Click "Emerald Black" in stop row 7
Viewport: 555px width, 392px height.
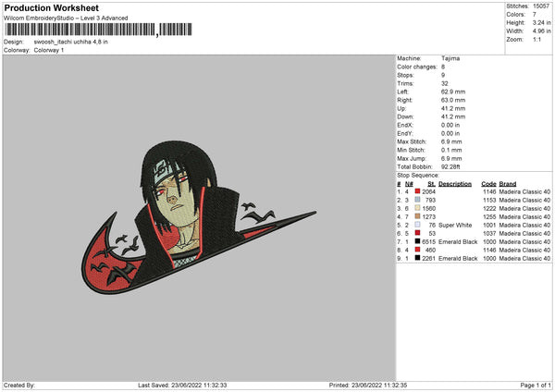458,241
